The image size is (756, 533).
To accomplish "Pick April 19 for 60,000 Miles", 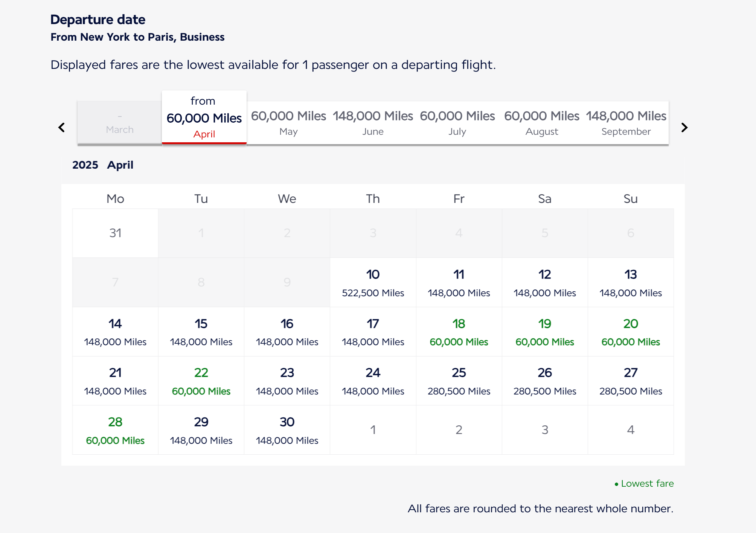I will [544, 332].
